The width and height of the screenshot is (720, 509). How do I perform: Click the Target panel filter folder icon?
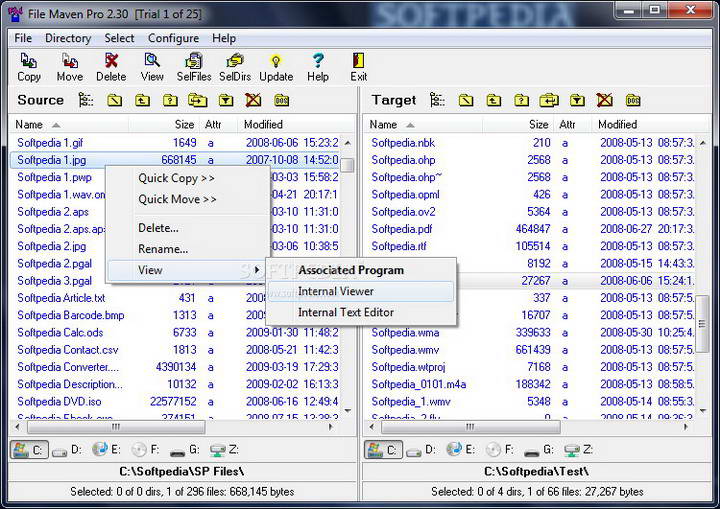point(577,100)
